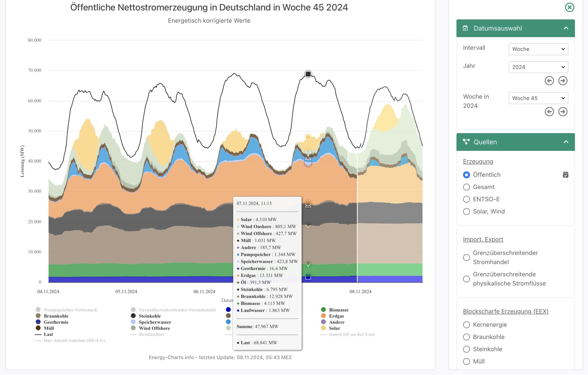Close the side panel with X icon

pos(569,7)
